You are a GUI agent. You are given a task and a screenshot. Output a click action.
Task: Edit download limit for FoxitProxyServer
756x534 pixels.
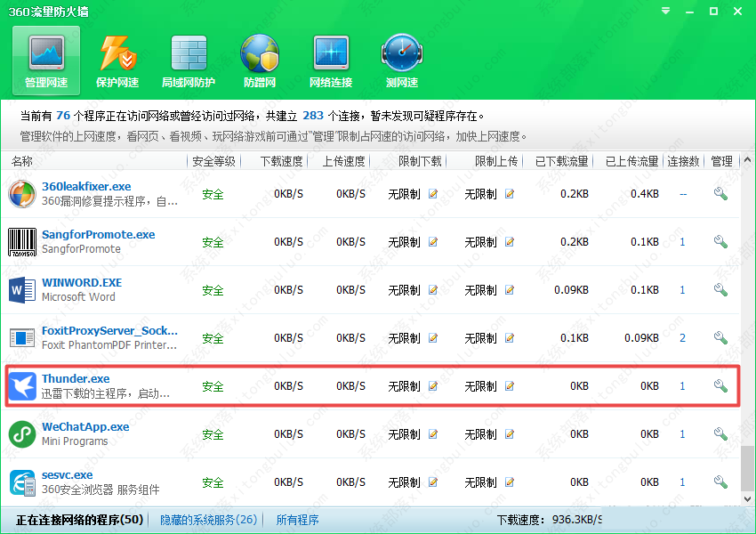[433, 338]
